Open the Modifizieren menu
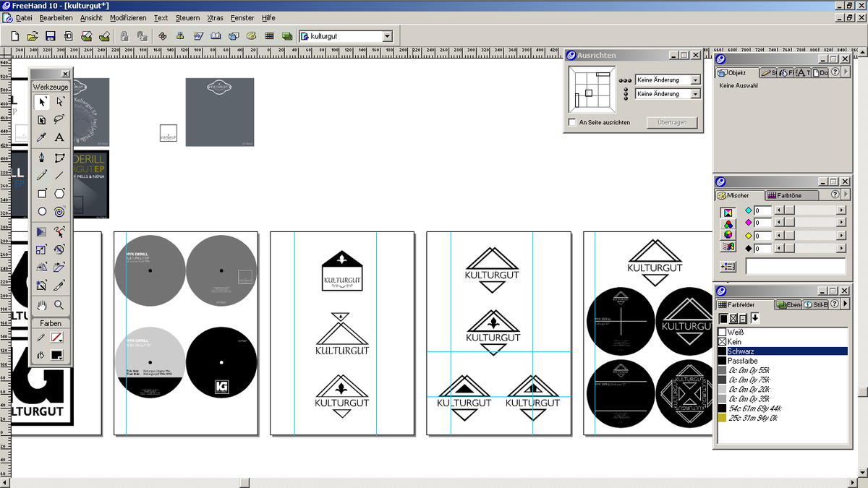This screenshot has height=488, width=868. pyautogui.click(x=128, y=17)
